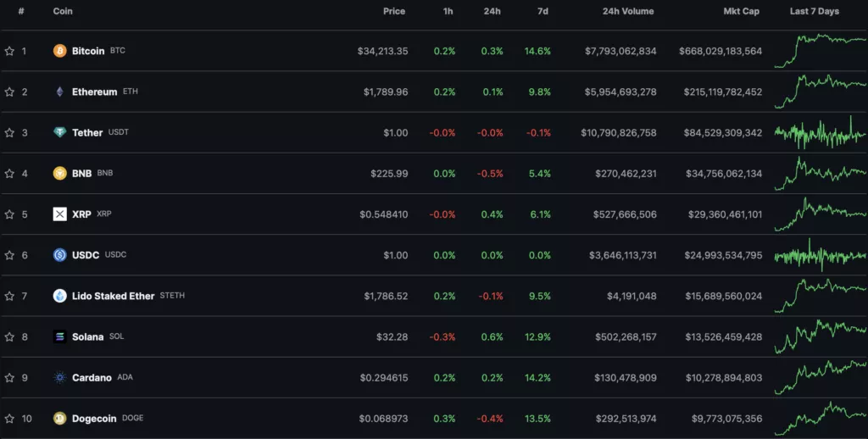Sort by the 24h change header
Image resolution: width=868 pixels, height=439 pixels.
click(492, 11)
